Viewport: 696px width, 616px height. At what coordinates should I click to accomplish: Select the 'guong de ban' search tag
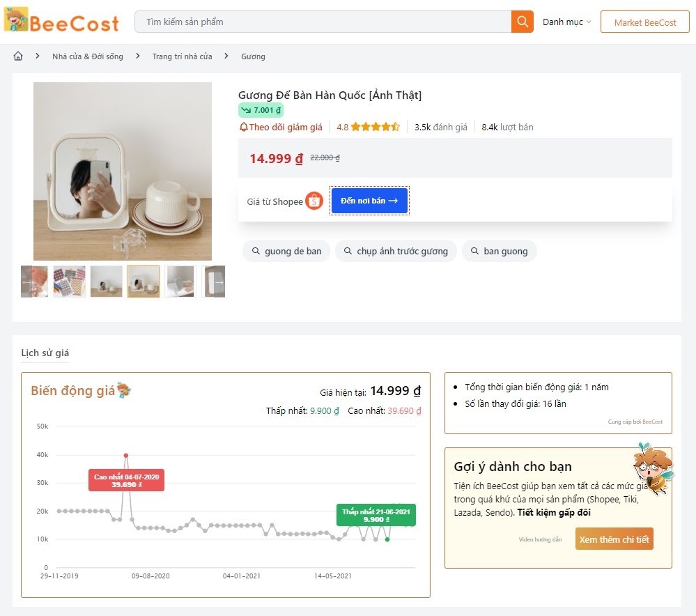tap(286, 251)
